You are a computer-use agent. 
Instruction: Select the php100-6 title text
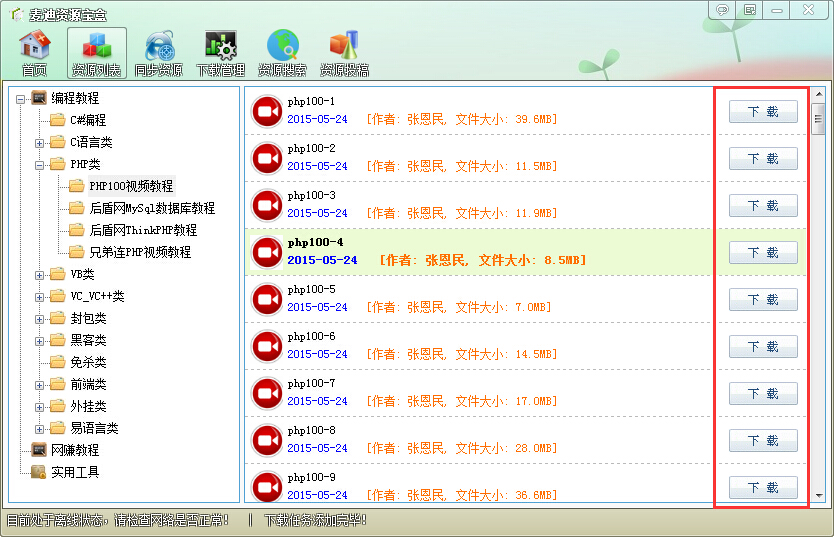pos(311,336)
